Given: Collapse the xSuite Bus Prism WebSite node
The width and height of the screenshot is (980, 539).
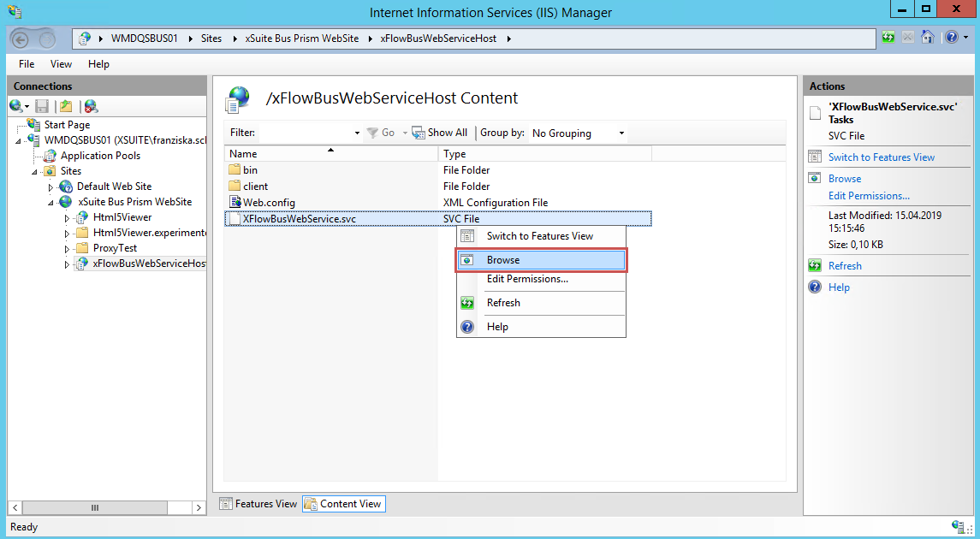Looking at the screenshot, I should point(50,201).
